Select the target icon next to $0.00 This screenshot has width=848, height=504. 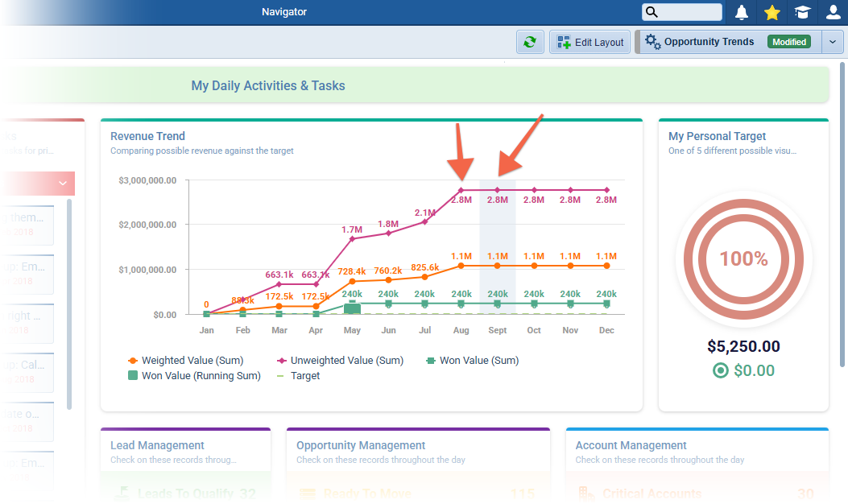pyautogui.click(x=719, y=370)
